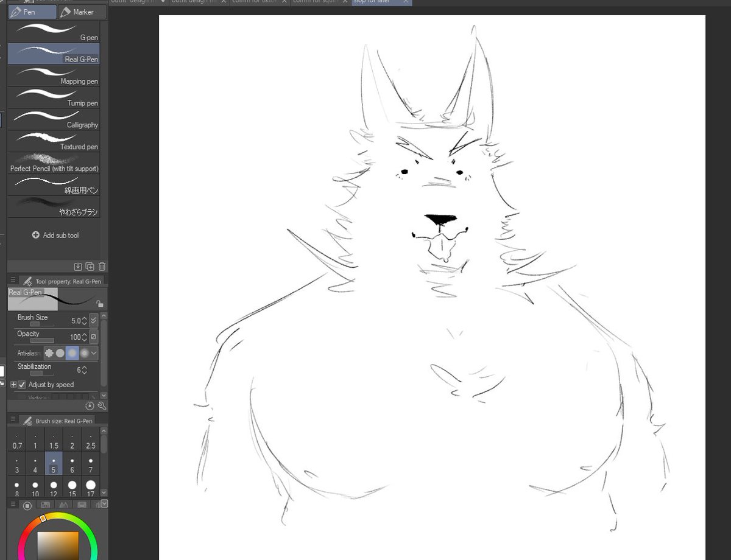The image size is (731, 560).
Task: Select the Calligraphy sub tool
Action: tap(54, 119)
